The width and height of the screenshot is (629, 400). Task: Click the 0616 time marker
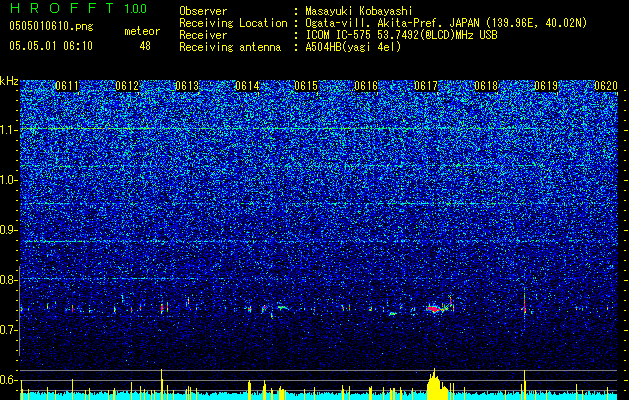point(366,86)
